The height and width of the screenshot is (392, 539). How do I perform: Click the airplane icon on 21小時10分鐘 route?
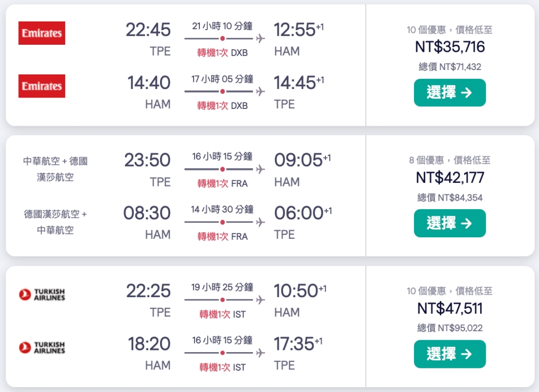click(x=260, y=38)
